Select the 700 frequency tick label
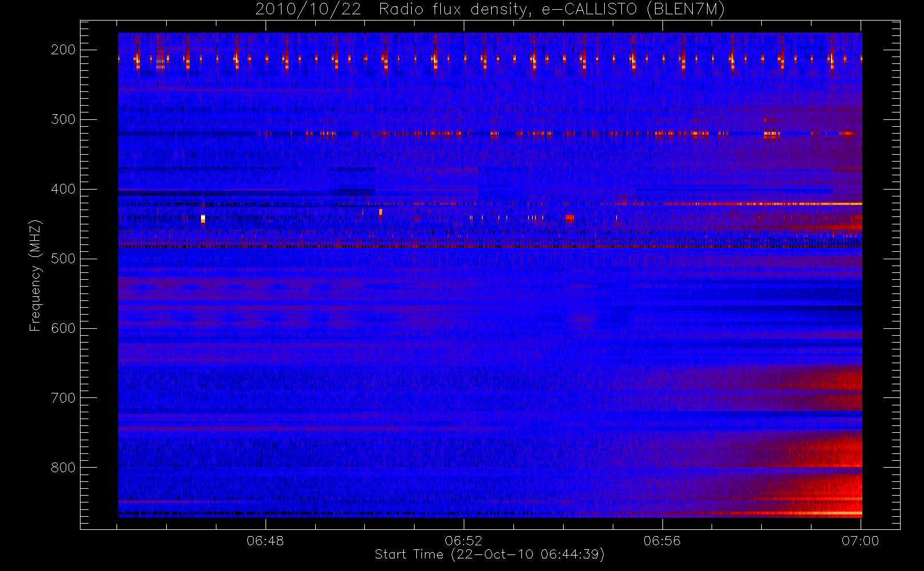 click(x=63, y=398)
